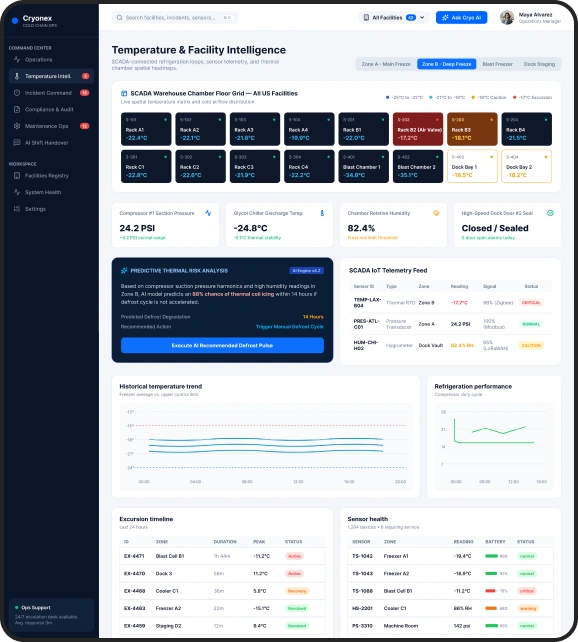Open Maintenance Ops page

pos(51,126)
